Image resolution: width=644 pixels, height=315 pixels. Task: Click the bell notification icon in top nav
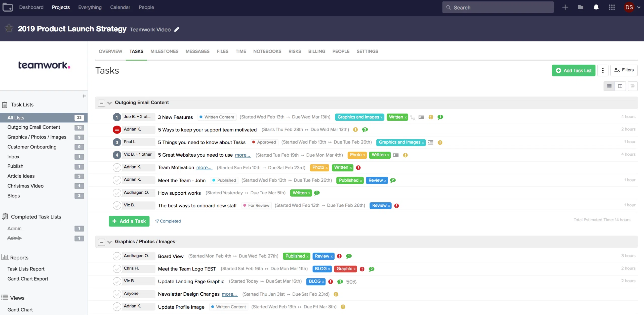click(596, 7)
